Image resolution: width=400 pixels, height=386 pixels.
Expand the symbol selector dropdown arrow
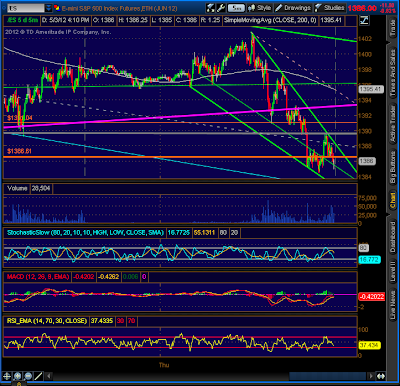(49, 8)
